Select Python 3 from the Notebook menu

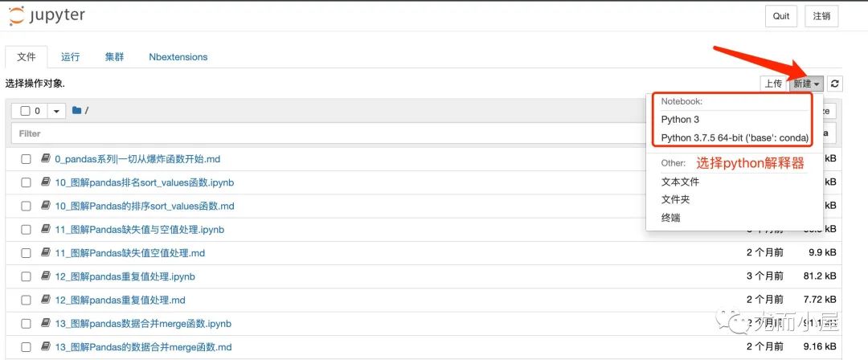tap(680, 119)
